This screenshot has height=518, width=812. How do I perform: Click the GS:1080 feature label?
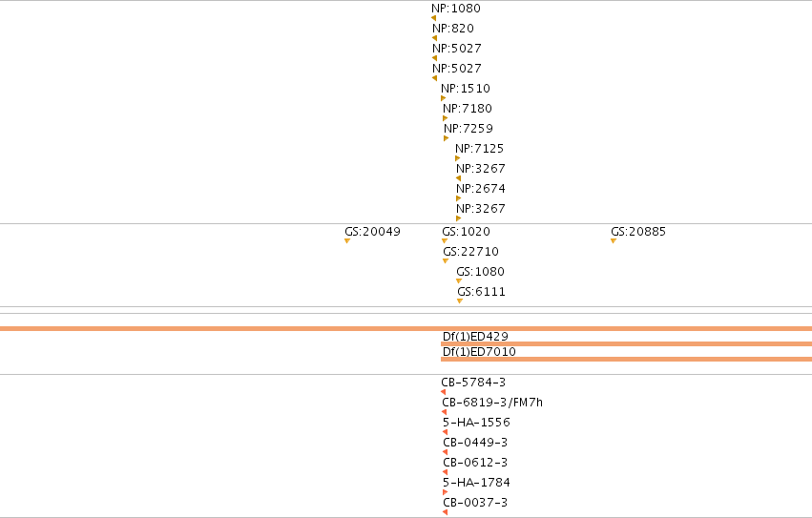click(x=480, y=272)
